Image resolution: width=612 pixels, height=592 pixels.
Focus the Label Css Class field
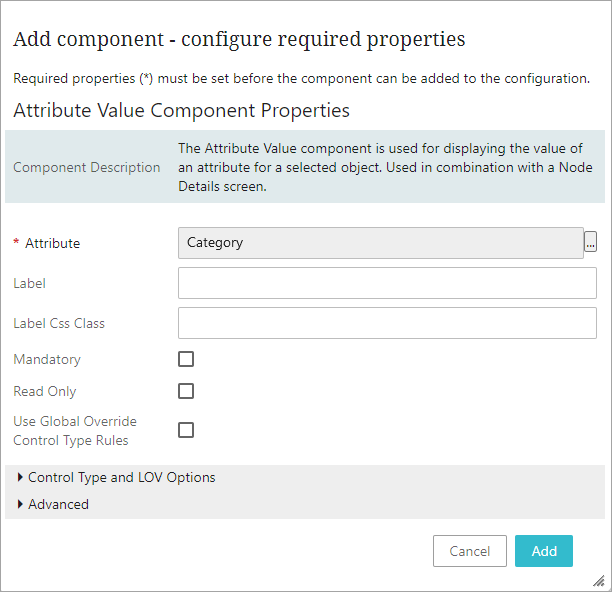coord(387,323)
